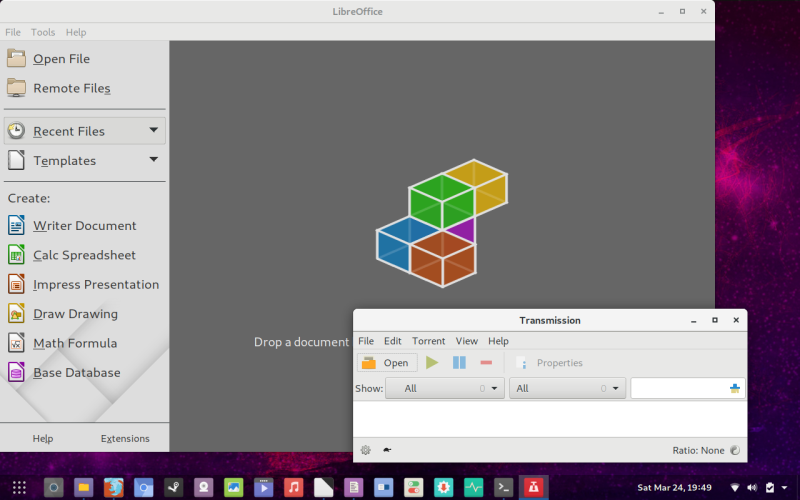Click the torrent search filter field
Screen dimensions: 800x500
tap(679, 388)
